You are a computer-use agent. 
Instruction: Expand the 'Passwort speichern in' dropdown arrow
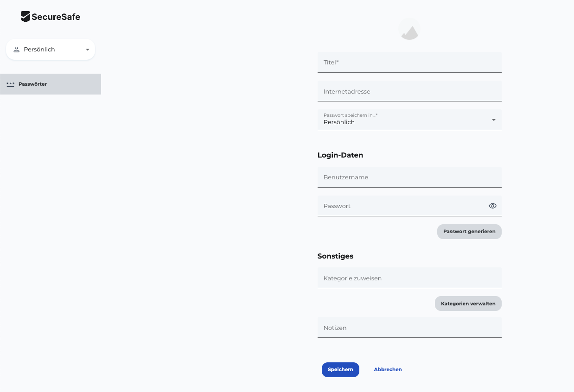point(493,120)
